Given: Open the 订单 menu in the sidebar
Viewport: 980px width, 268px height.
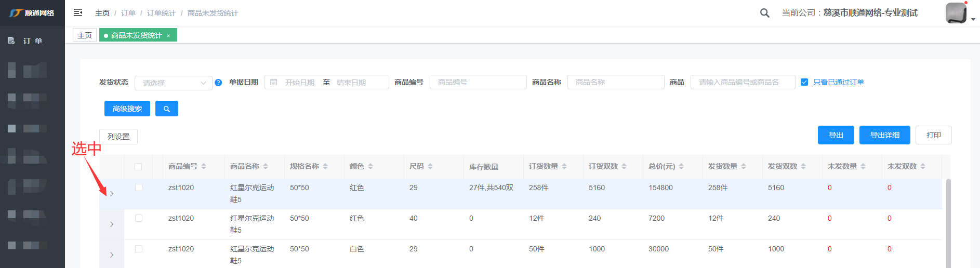Looking at the screenshot, I should point(32,41).
